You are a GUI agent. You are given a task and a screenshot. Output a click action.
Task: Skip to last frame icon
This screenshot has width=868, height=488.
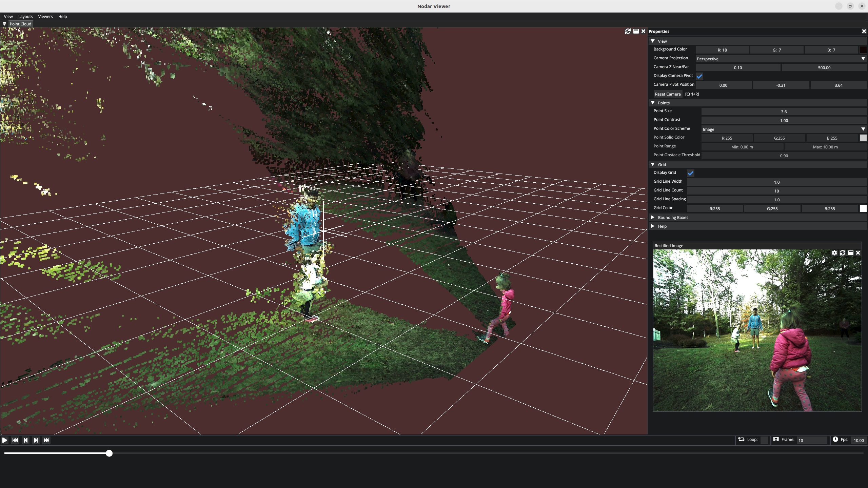pos(46,440)
